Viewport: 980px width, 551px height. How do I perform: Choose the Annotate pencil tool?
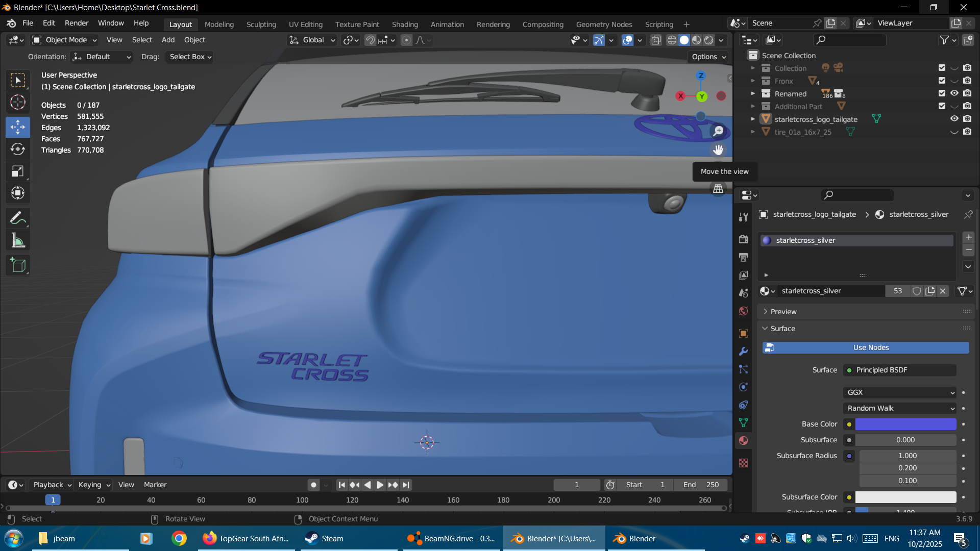pyautogui.click(x=18, y=218)
